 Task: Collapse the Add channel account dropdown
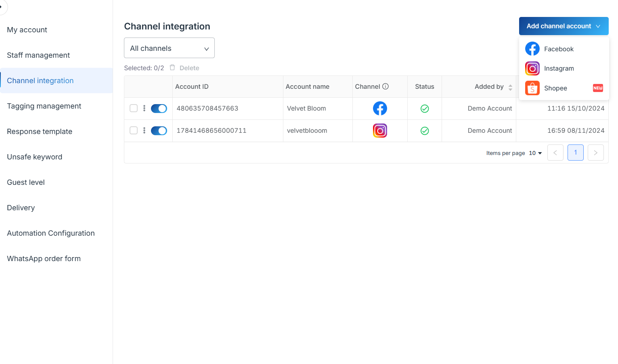[x=564, y=26]
